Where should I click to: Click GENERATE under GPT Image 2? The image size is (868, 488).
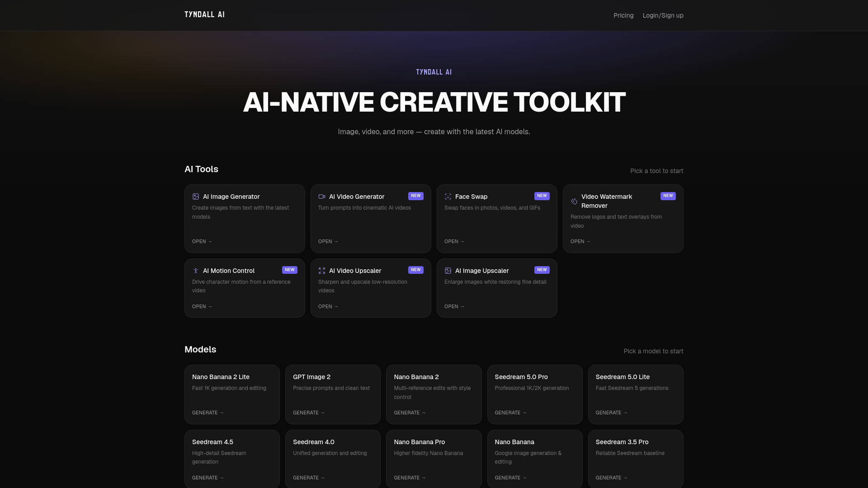(x=309, y=413)
